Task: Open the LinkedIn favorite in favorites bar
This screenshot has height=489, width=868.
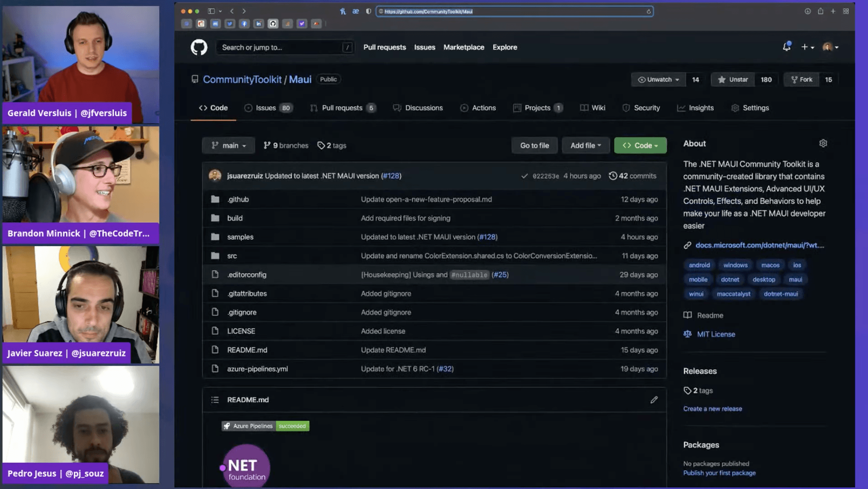Action: click(x=259, y=24)
